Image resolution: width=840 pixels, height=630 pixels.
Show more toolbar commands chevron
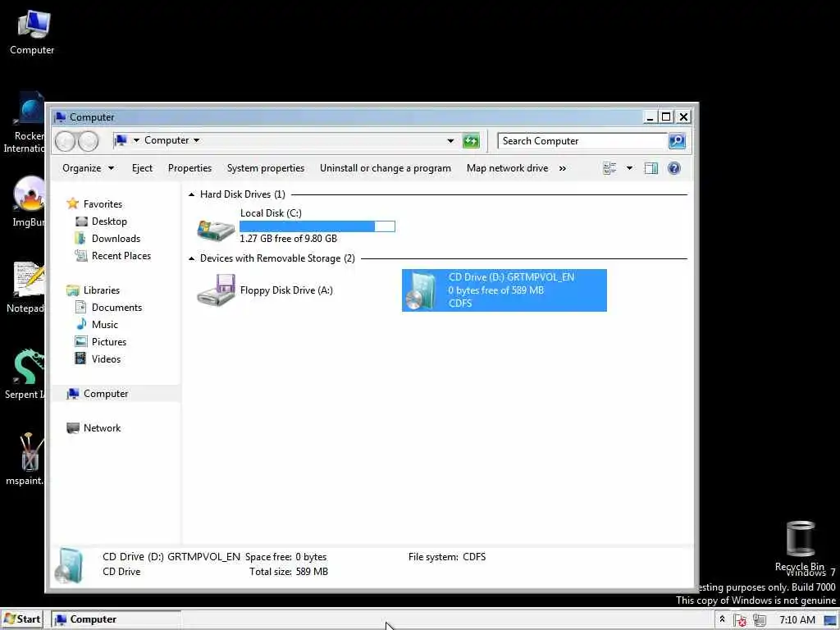click(x=563, y=168)
